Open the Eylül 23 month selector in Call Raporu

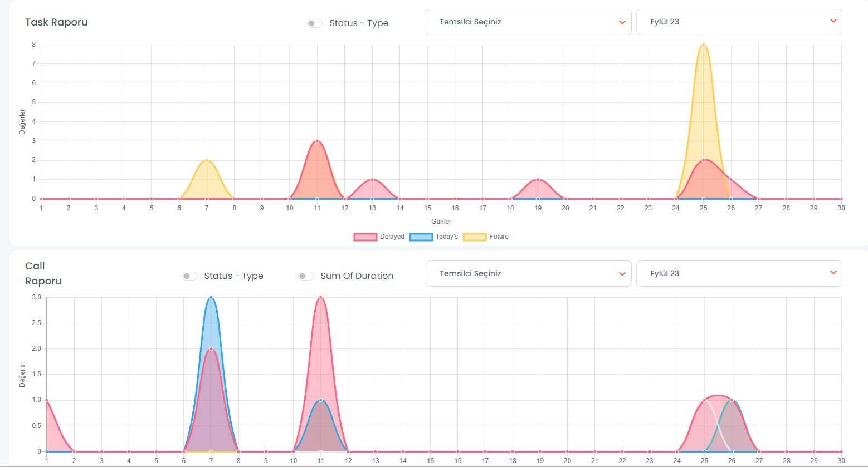(x=739, y=273)
